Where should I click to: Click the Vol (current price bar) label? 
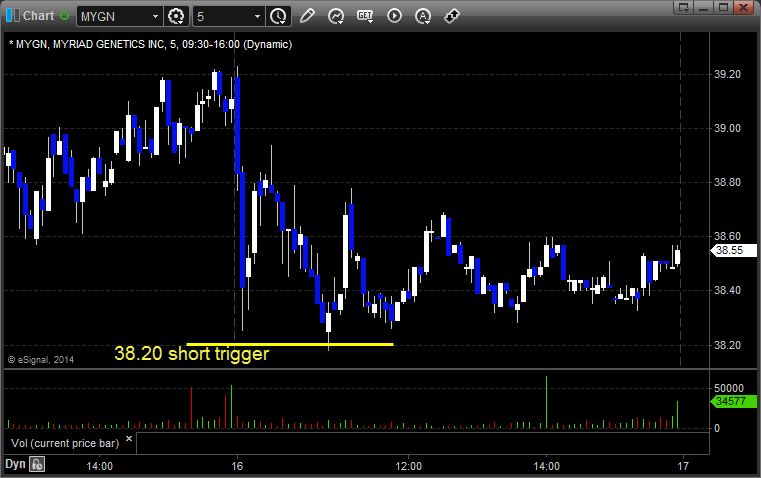65,443
